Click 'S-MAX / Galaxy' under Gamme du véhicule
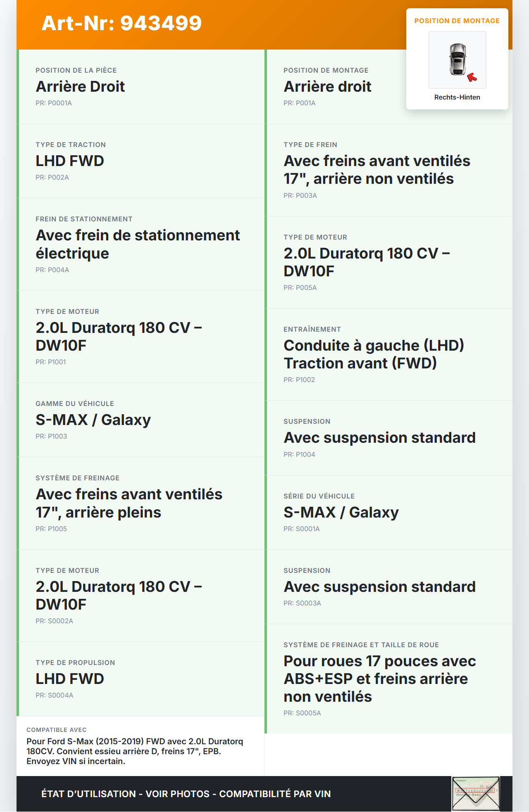The image size is (529, 812). click(93, 420)
